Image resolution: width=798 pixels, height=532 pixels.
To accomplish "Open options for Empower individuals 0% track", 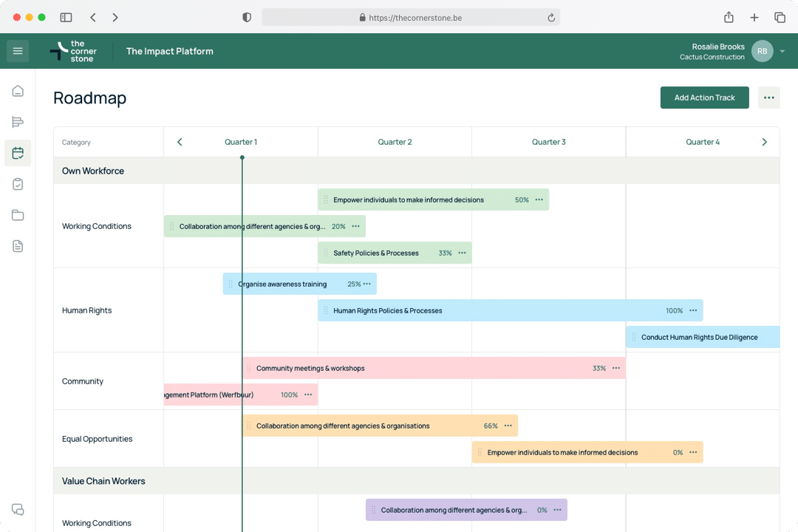I will pyautogui.click(x=693, y=452).
